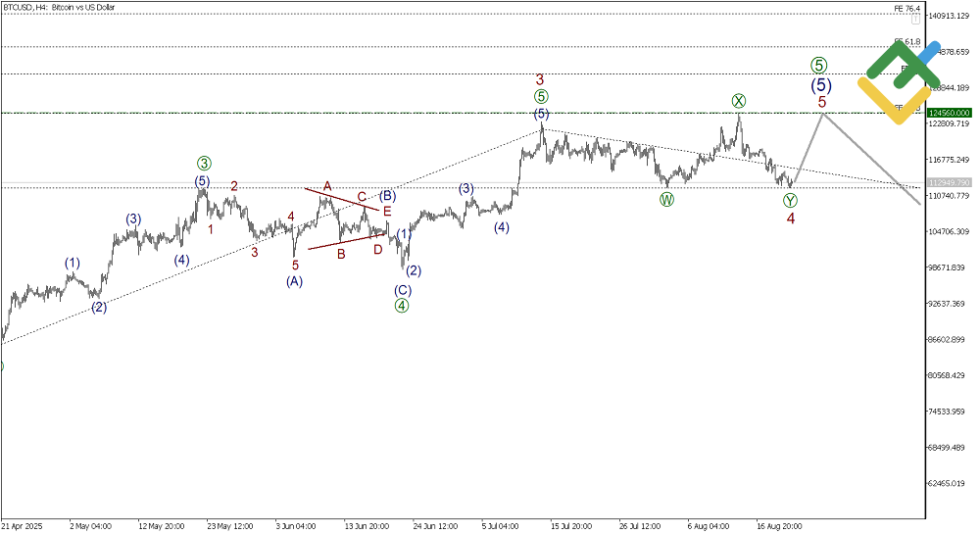The width and height of the screenshot is (980, 534).
Task: Click the 15 Jul 20:00 time label
Action: pyautogui.click(x=571, y=526)
